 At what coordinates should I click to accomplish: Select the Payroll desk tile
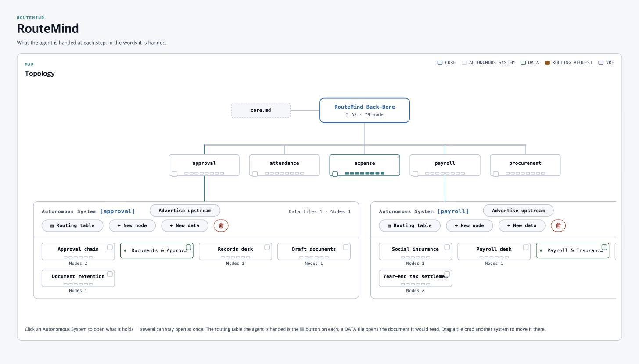[x=494, y=251]
